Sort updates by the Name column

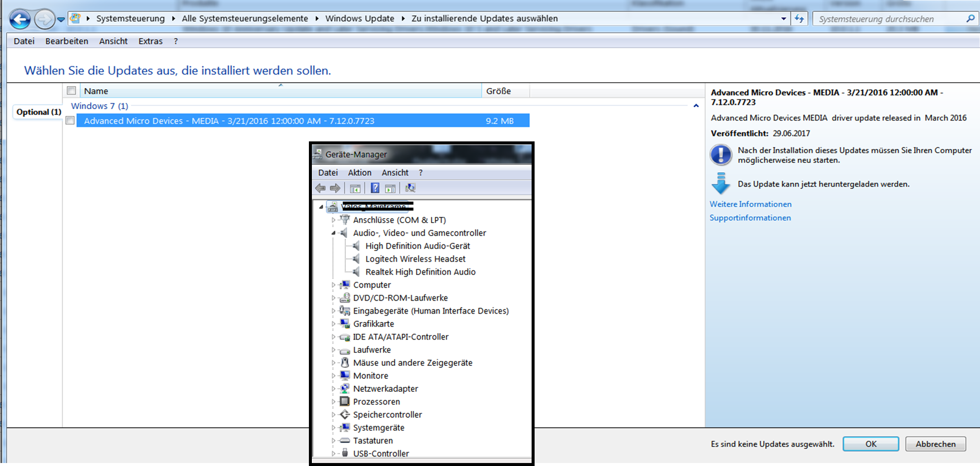(x=280, y=91)
